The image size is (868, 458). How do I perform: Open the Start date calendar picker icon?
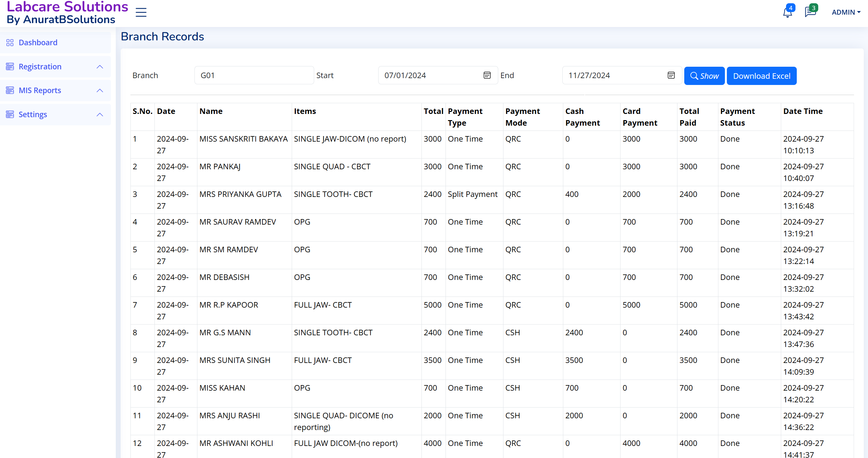[x=487, y=75]
